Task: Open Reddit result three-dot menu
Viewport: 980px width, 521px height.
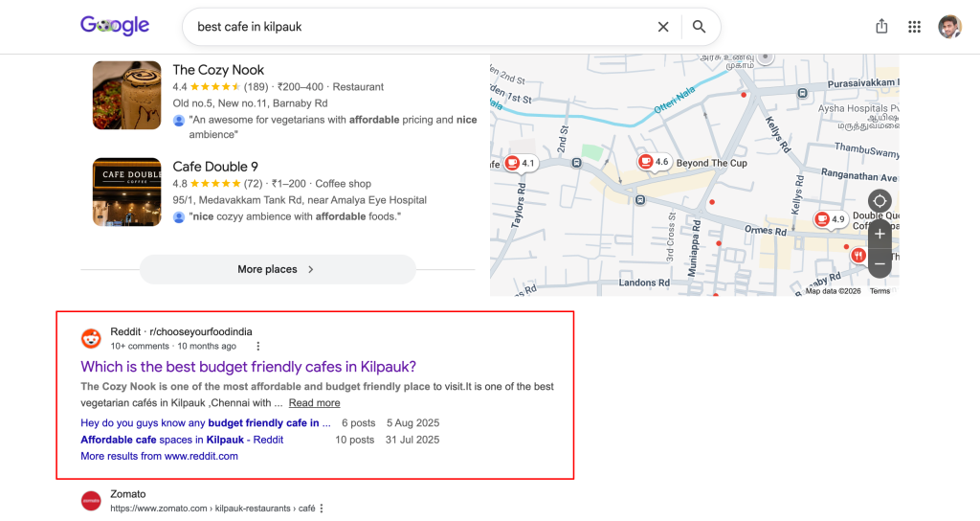Action: 258,347
